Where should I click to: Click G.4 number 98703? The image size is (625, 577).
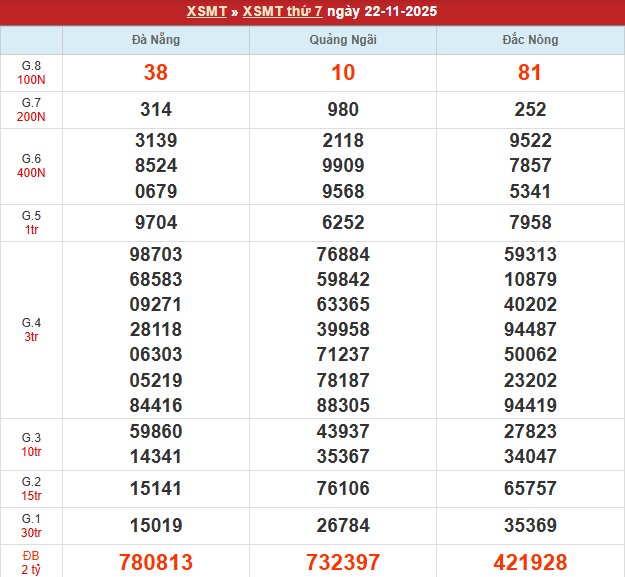pyautogui.click(x=156, y=254)
